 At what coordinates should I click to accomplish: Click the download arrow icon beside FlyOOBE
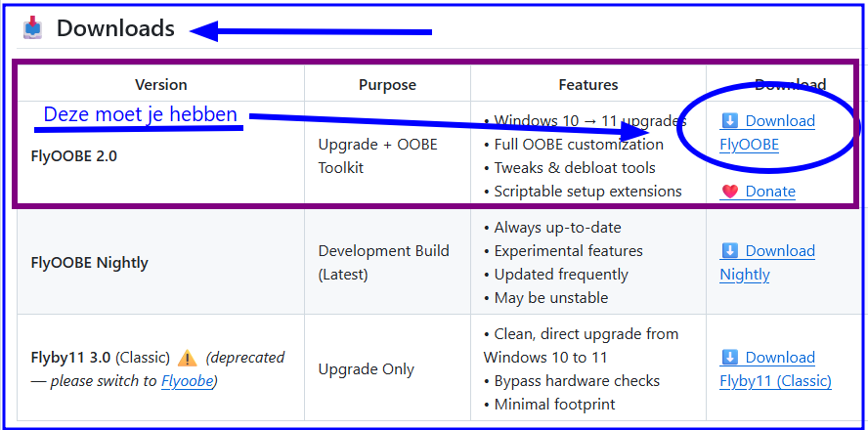730,121
